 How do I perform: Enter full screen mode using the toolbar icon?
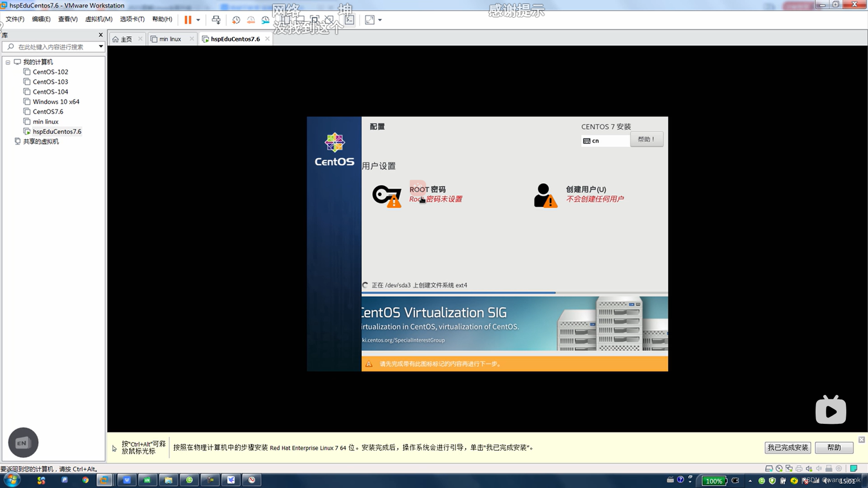[x=370, y=20]
